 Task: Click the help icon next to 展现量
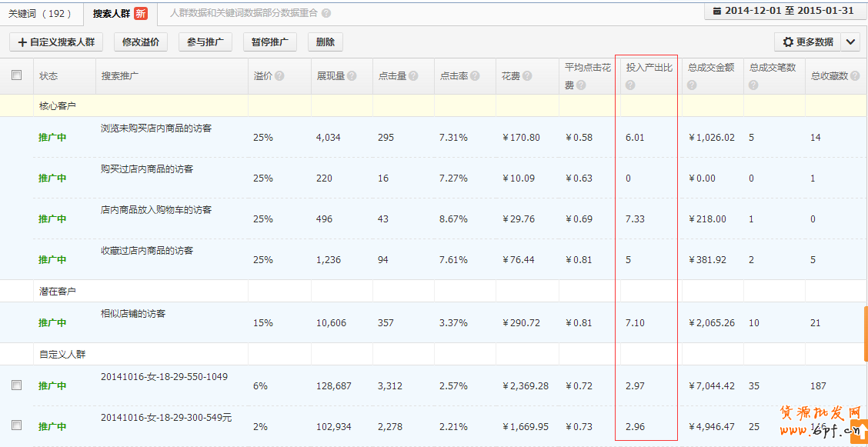coord(352,76)
